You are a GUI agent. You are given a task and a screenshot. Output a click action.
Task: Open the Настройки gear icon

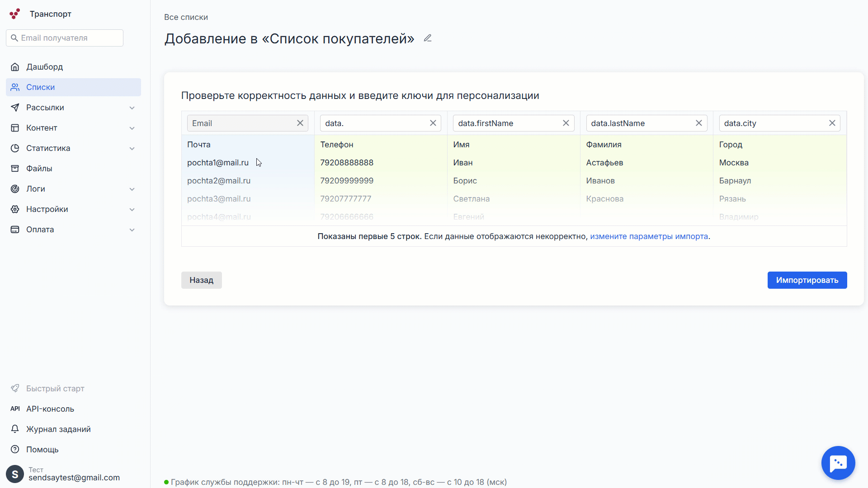[x=15, y=209]
